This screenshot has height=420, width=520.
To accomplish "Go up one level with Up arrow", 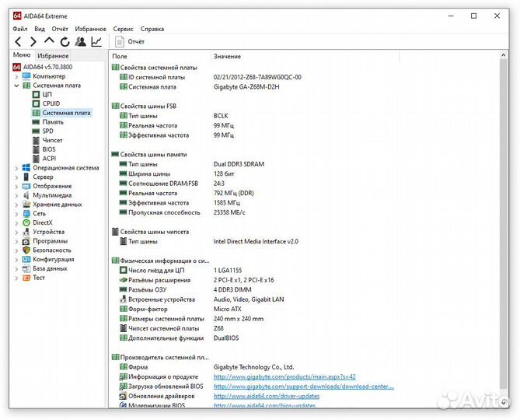I will [49, 41].
